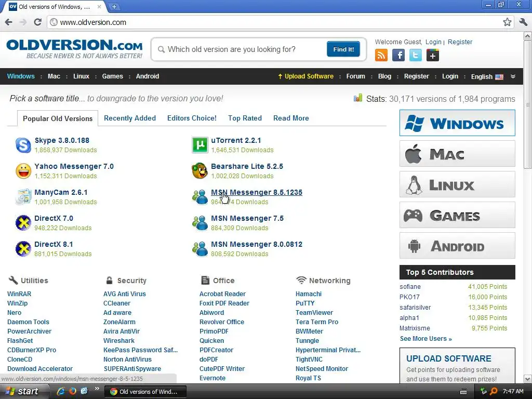Select Popular Old Versions tab

pos(58,118)
